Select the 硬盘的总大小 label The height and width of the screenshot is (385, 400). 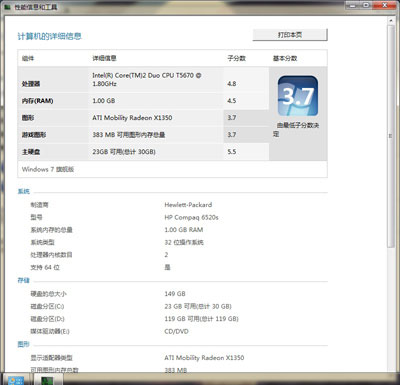(x=48, y=294)
